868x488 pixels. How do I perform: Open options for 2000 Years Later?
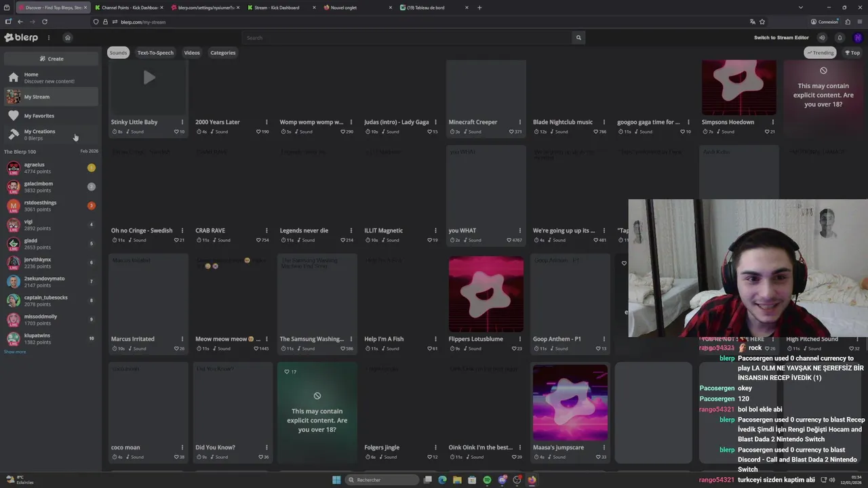[x=267, y=122]
